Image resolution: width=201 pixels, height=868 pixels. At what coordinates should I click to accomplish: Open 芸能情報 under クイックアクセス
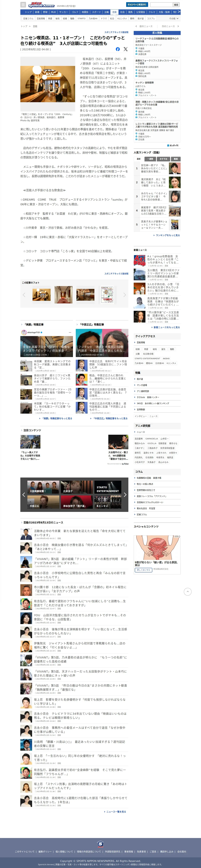point(157,342)
